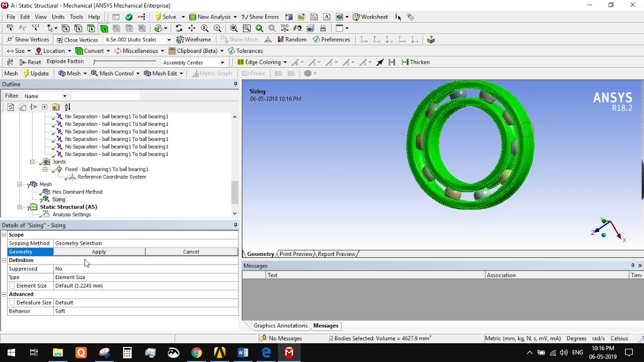The height and width of the screenshot is (362, 644).
Task: Switch to the Report Preview tab
Action: [x=337, y=254]
